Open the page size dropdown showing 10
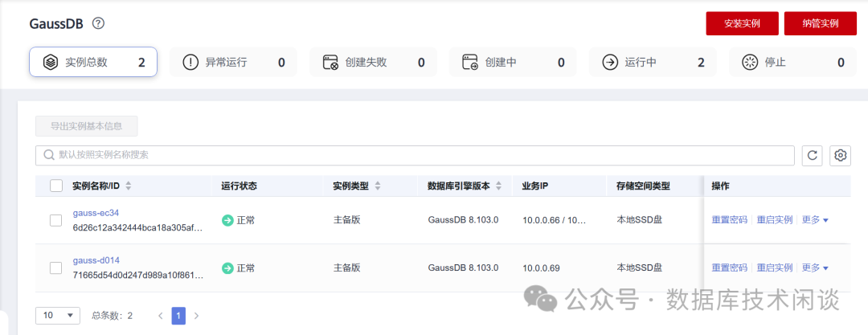Screen dimensions: 868x335 click(x=58, y=316)
